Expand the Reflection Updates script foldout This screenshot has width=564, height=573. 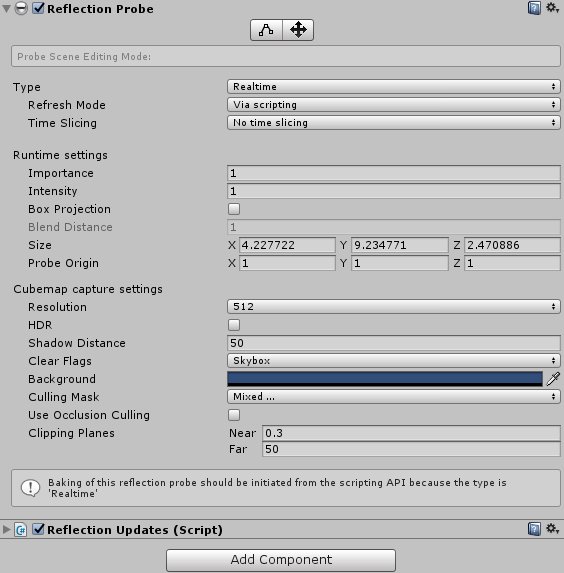coord(6,530)
